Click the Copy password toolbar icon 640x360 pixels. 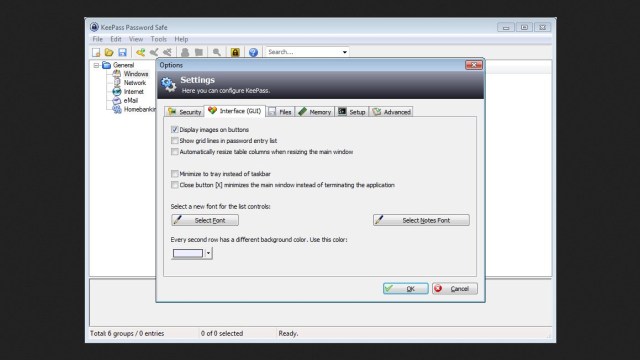pos(199,52)
